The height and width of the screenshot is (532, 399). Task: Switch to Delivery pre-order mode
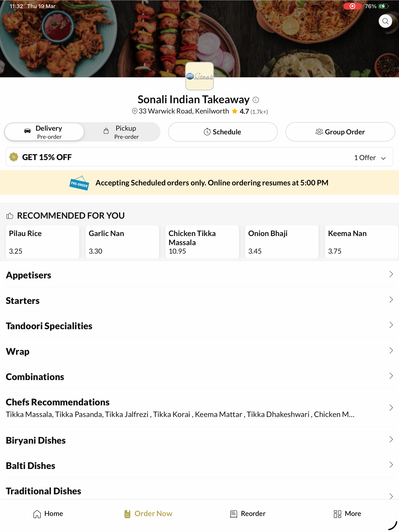click(x=44, y=132)
